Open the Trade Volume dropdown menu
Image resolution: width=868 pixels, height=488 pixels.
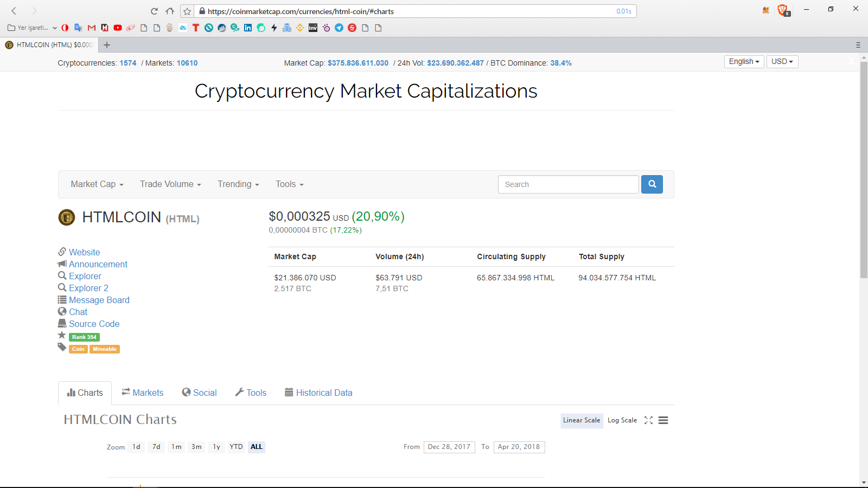click(170, 184)
